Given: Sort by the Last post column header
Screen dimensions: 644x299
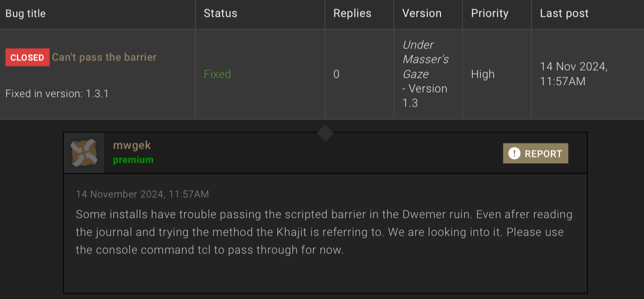Looking at the screenshot, I should point(564,13).
